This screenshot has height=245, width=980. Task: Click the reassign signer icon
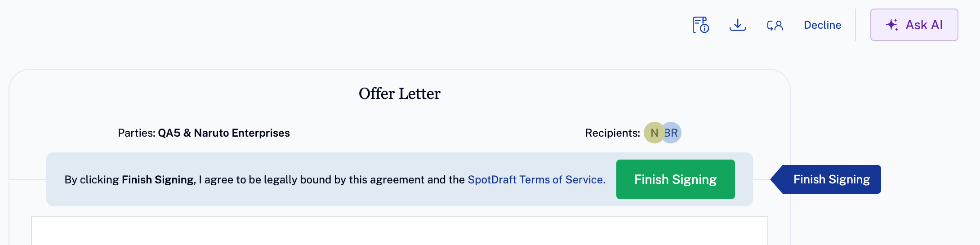[x=775, y=25]
